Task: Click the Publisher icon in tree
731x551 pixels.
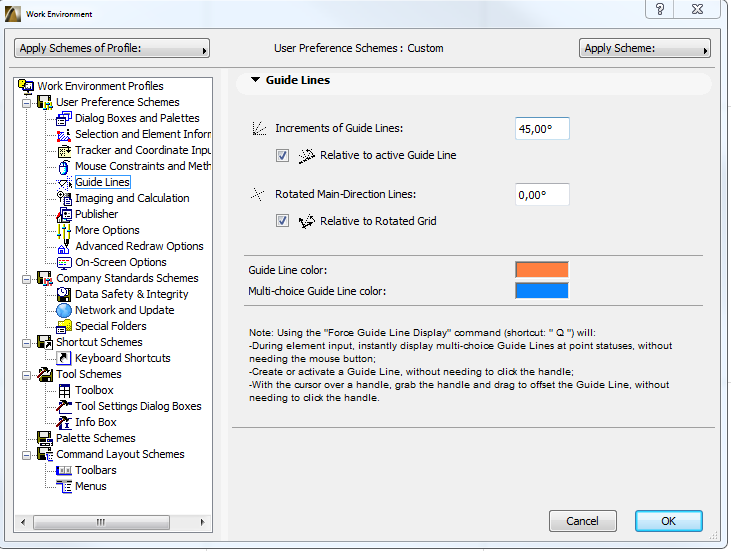Action: [x=65, y=214]
